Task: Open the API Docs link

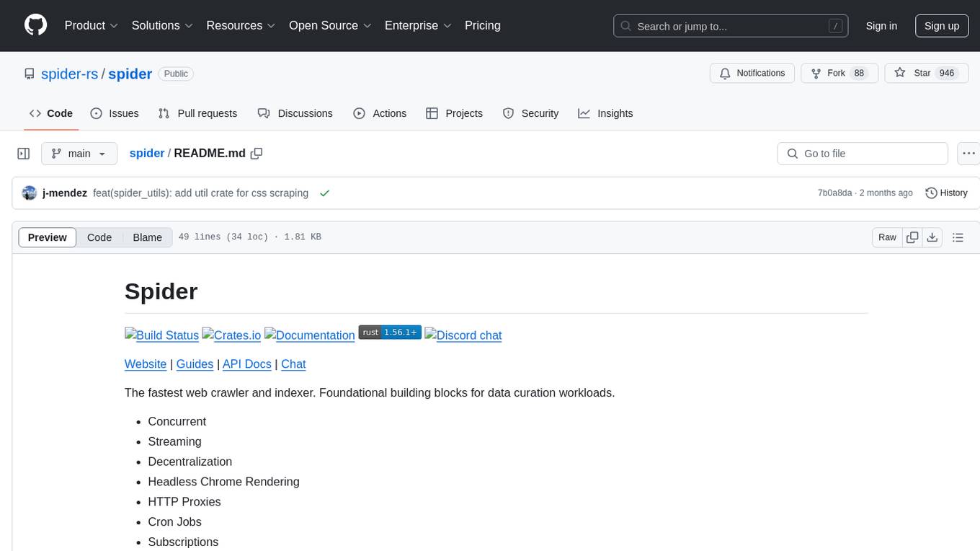Action: click(247, 364)
